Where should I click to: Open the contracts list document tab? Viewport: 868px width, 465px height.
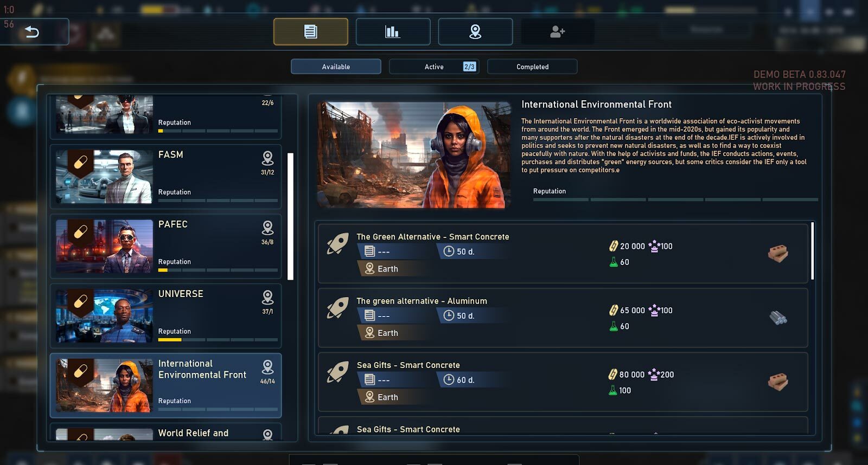pyautogui.click(x=310, y=31)
